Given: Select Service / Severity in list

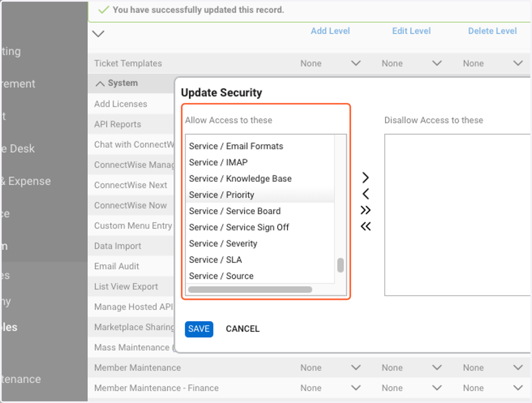Looking at the screenshot, I should point(260,243).
